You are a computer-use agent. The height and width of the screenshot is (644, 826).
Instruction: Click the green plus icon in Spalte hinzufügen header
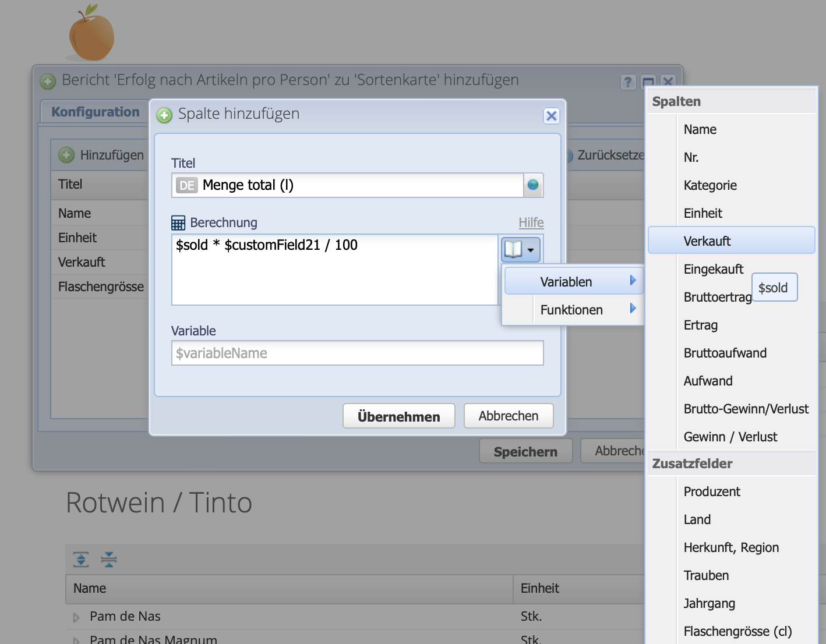click(x=164, y=115)
